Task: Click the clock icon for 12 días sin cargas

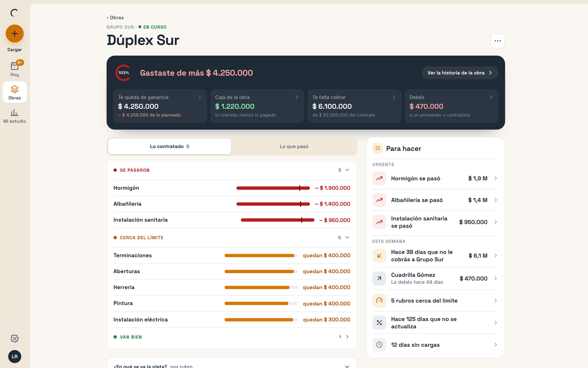Action: (x=379, y=345)
